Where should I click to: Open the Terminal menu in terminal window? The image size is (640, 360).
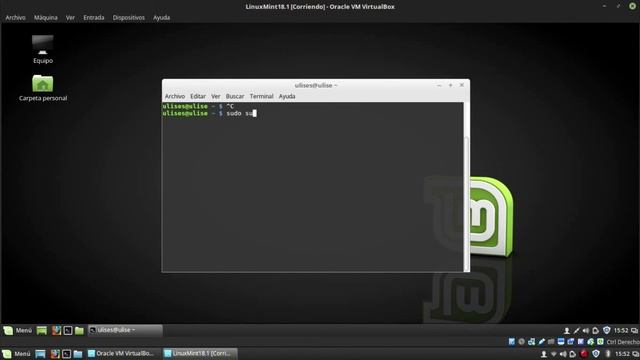pos(261,96)
